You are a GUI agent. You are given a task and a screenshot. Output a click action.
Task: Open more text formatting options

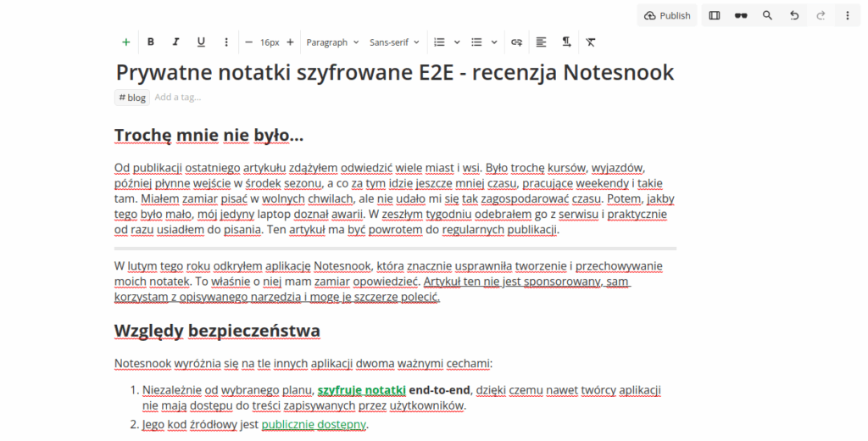click(x=225, y=42)
